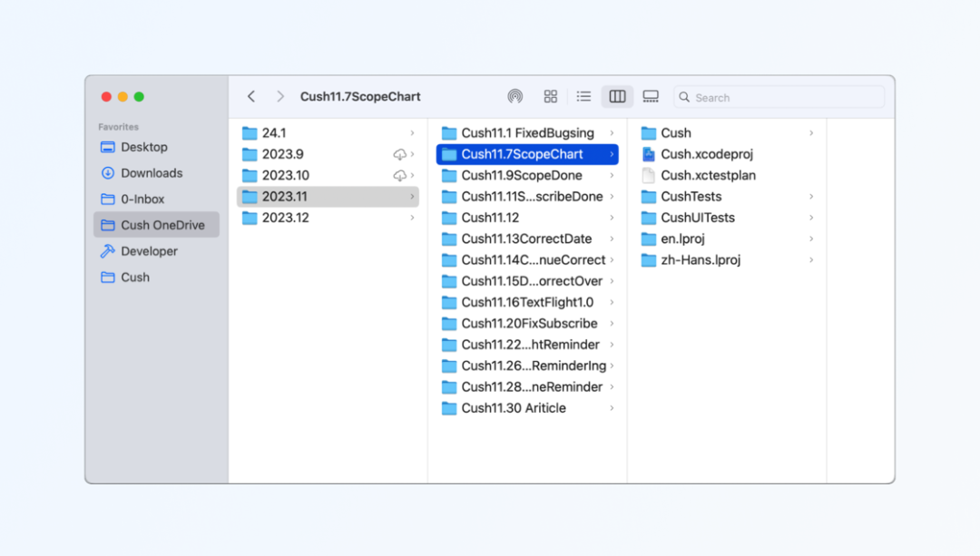This screenshot has width=980, height=556.
Task: Click the Desktop sidebar icon
Action: (107, 148)
